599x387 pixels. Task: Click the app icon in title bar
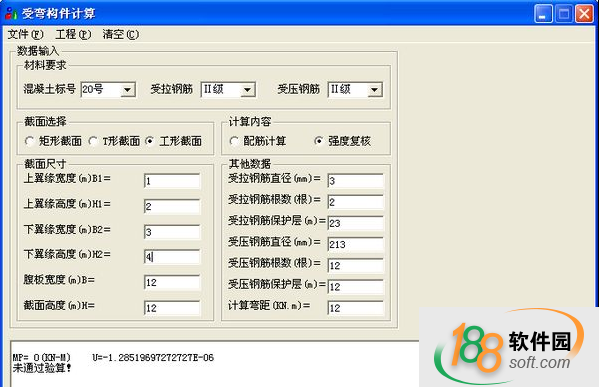tap(11, 13)
